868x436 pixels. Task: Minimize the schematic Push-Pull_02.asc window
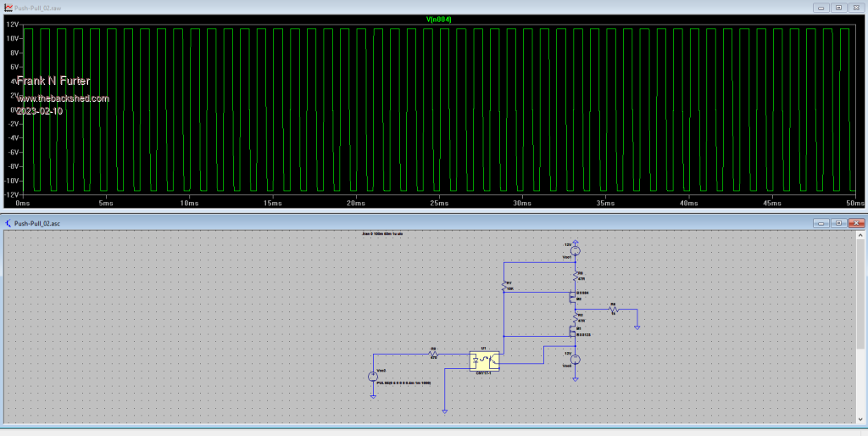[821, 223]
